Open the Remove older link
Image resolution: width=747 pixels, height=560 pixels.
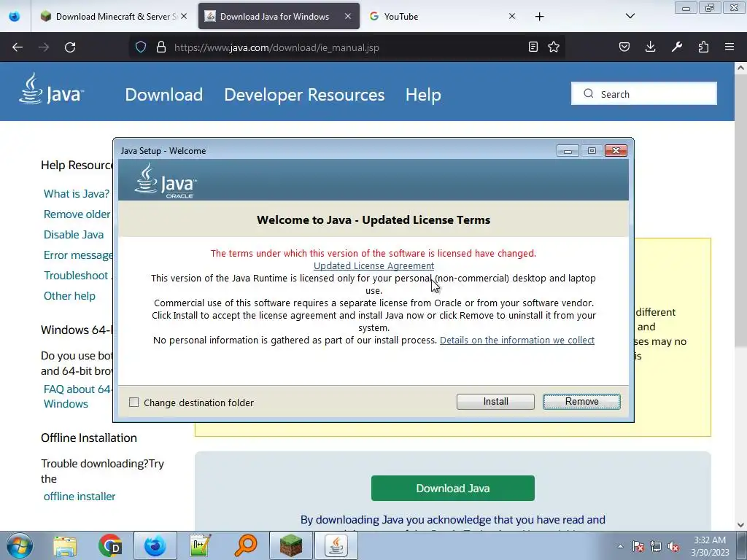coord(77,214)
